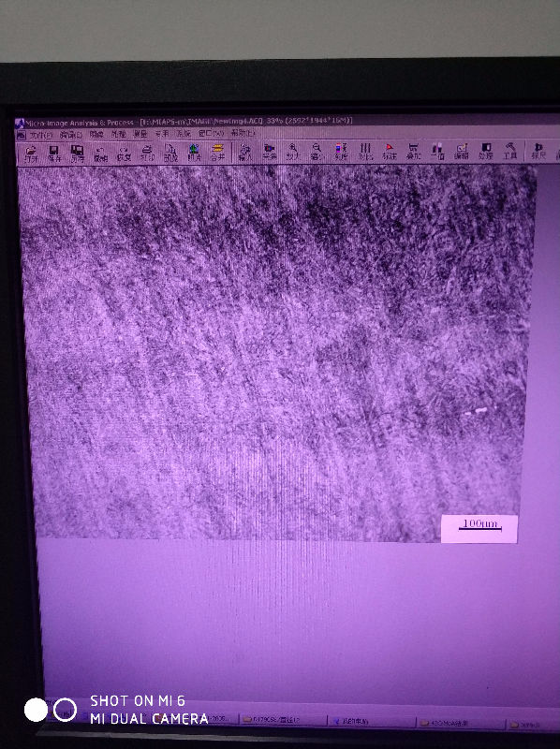Screen dimensions: 560x749
Task: Choose the 二值 (Binarize) toolbar icon
Action: [437, 152]
